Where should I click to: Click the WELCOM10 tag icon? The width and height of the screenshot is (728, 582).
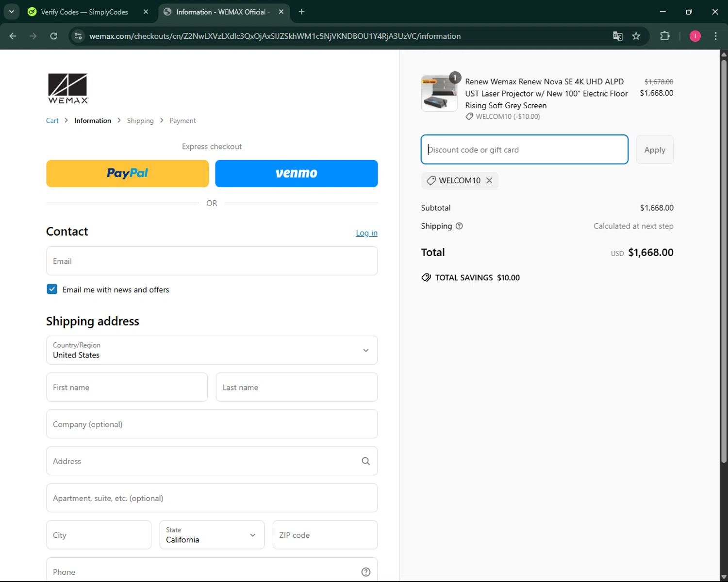[431, 180]
